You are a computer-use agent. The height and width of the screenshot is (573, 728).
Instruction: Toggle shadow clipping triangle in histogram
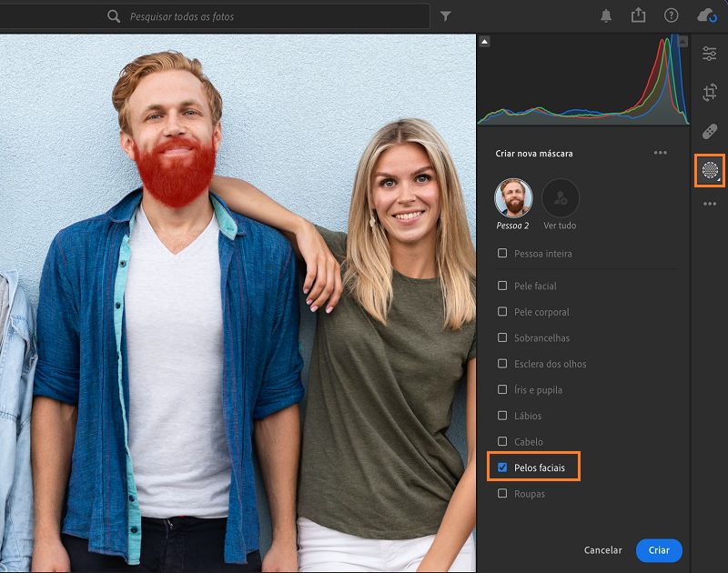click(484, 42)
